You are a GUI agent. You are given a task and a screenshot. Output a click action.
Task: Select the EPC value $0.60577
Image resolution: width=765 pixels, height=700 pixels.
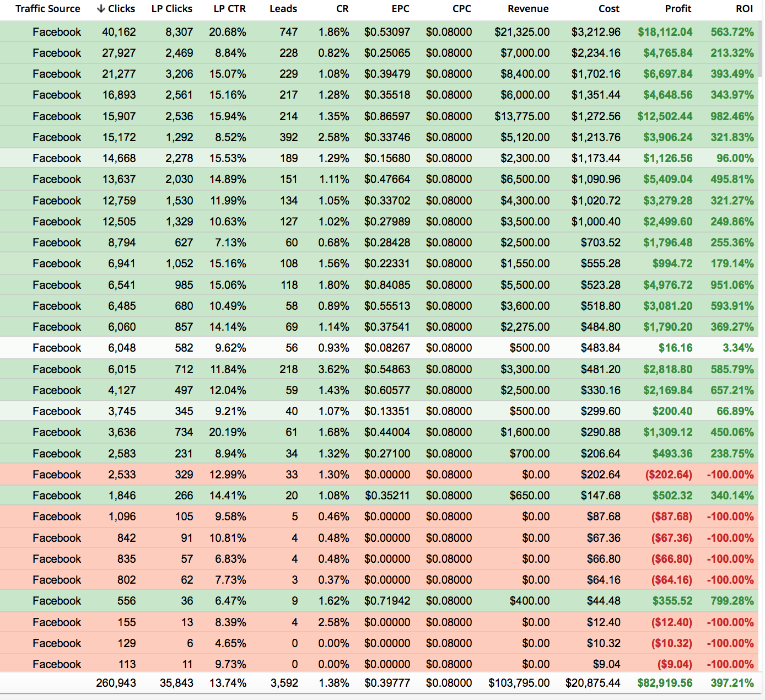[387, 390]
